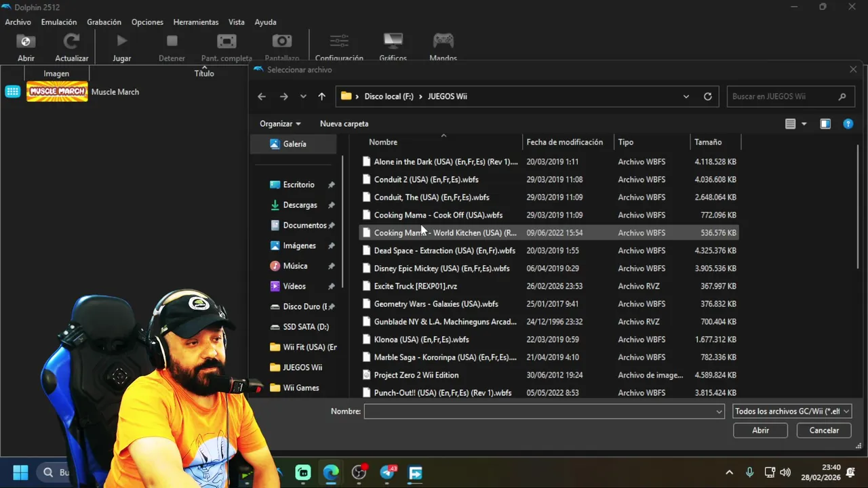Viewport: 868px width, 488px height.
Task: Click the Cancelar button
Action: click(x=824, y=430)
